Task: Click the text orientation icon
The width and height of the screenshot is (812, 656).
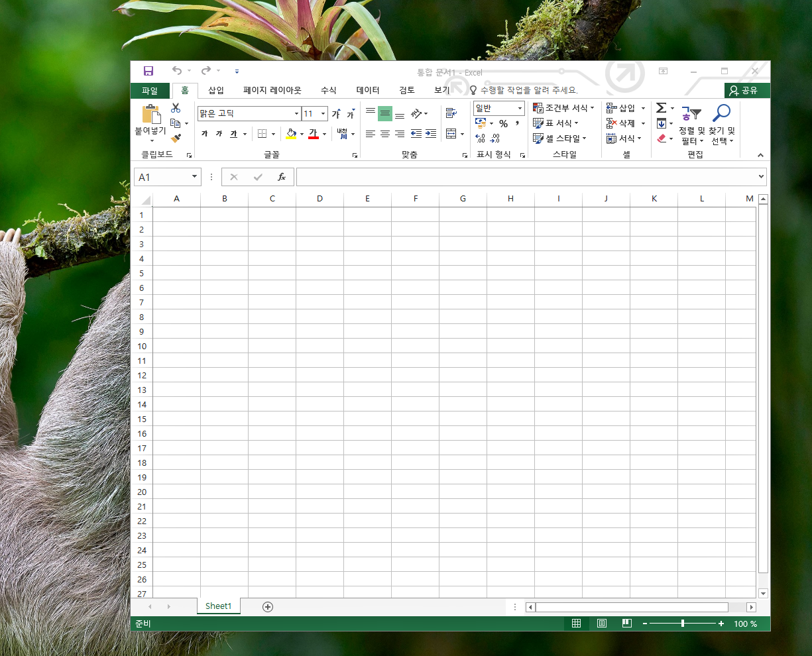Action: click(416, 113)
